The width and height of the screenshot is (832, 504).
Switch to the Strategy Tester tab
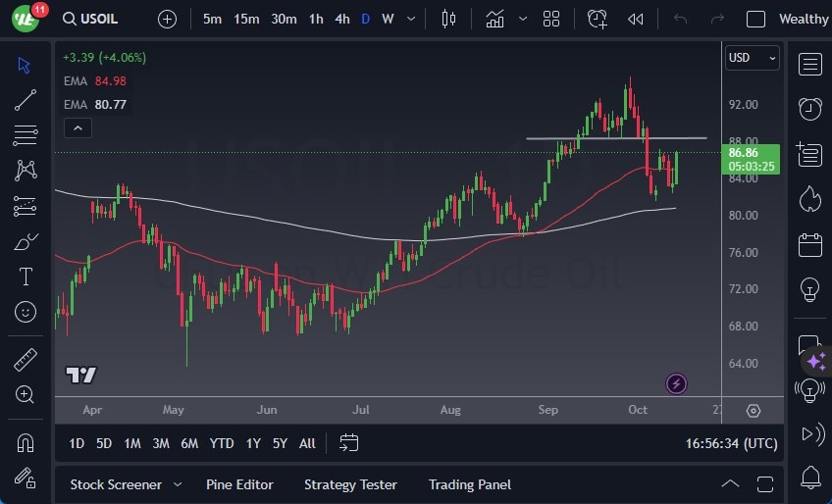point(350,484)
